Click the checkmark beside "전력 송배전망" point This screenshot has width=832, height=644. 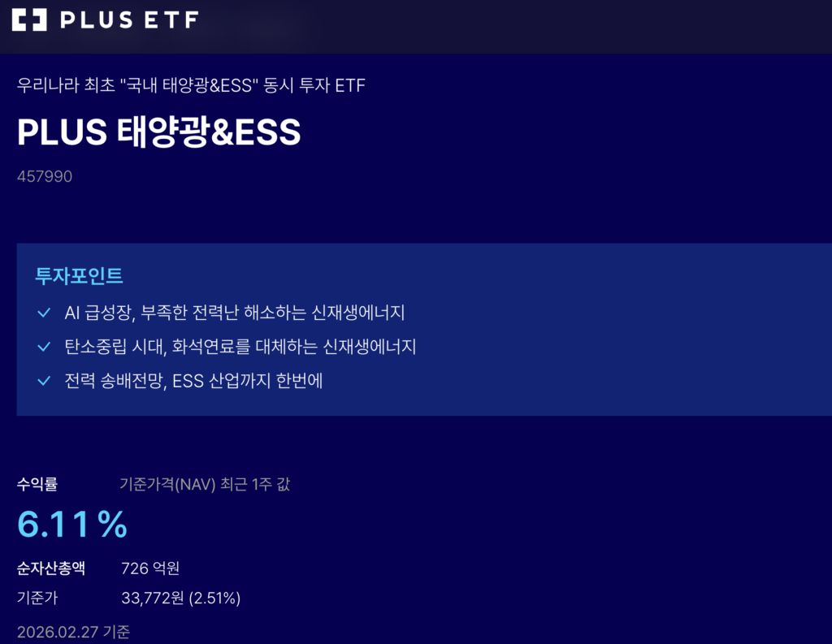coord(45,381)
